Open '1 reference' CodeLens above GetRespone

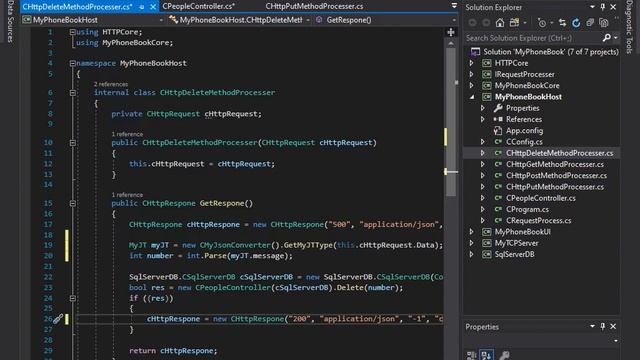[x=127, y=195]
